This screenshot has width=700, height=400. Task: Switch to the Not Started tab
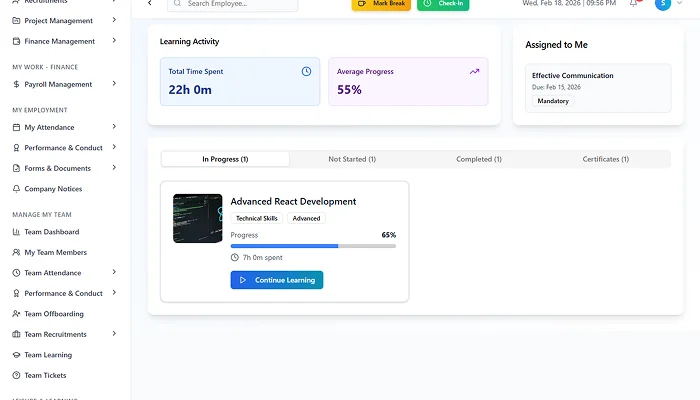(x=352, y=159)
